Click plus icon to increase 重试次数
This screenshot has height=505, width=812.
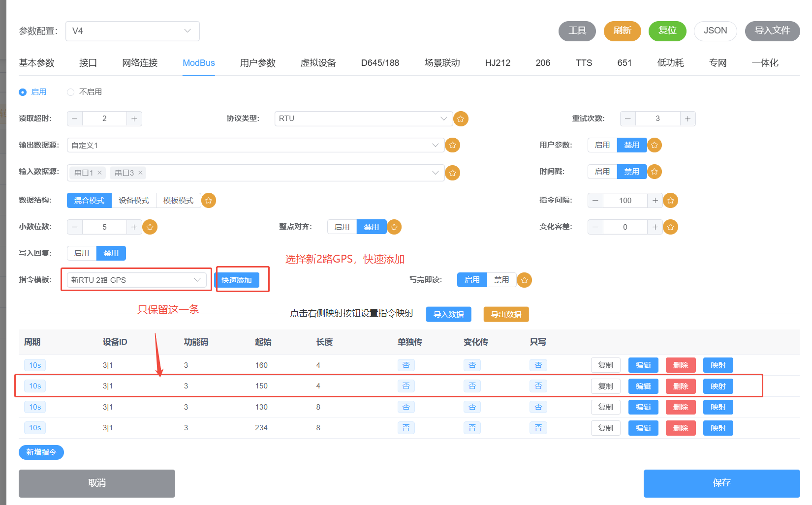click(687, 119)
